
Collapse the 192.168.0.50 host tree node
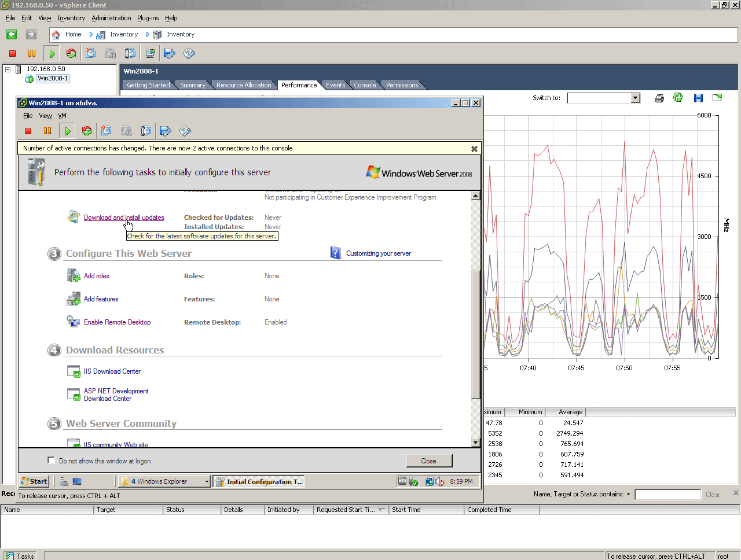pos(8,69)
